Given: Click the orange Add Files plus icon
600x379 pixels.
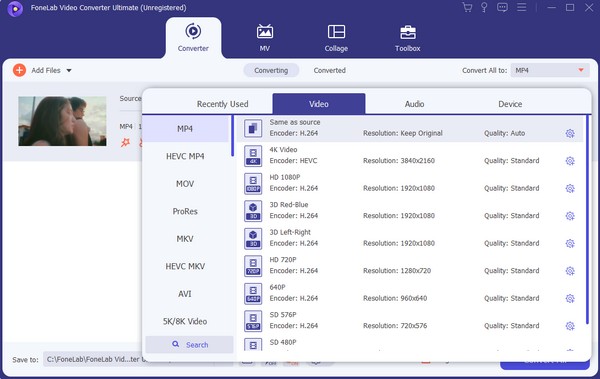Looking at the screenshot, I should coord(19,70).
